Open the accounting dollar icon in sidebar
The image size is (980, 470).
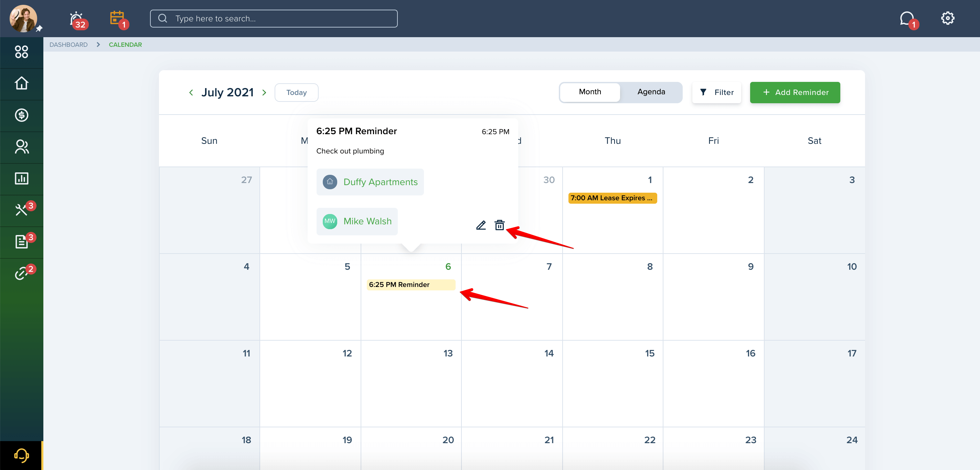pyautogui.click(x=22, y=115)
